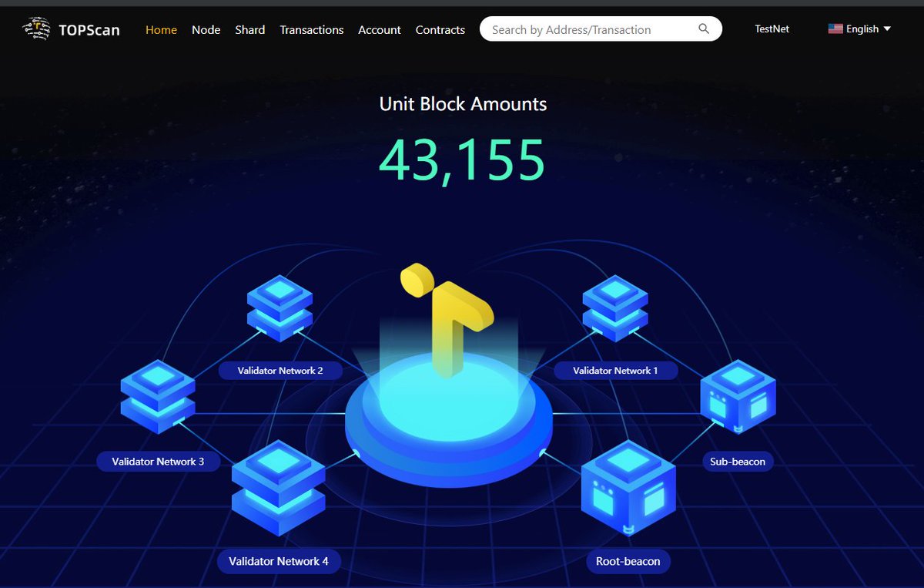This screenshot has height=588, width=924.
Task: Open the Node menu item
Action: tap(206, 30)
